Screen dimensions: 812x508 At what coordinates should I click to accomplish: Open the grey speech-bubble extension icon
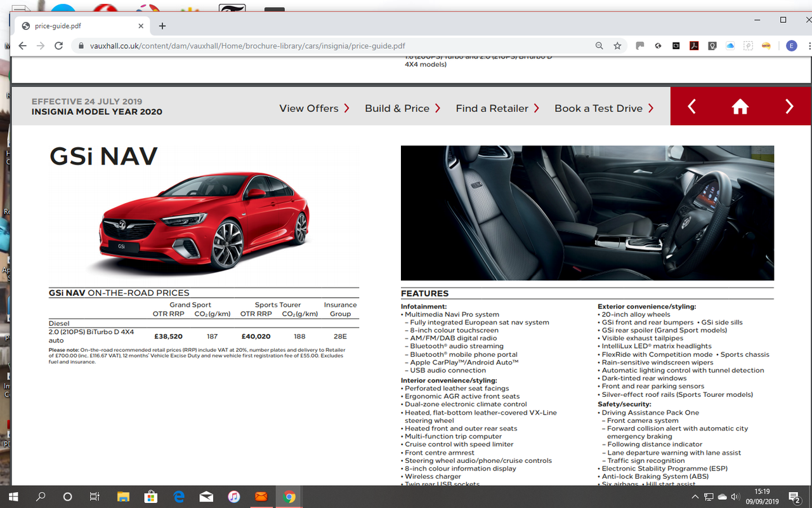pyautogui.click(x=639, y=46)
